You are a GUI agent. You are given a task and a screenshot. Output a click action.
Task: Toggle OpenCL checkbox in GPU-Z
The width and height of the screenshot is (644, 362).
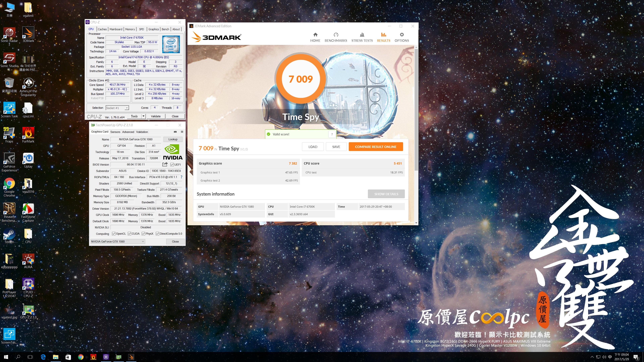point(114,234)
